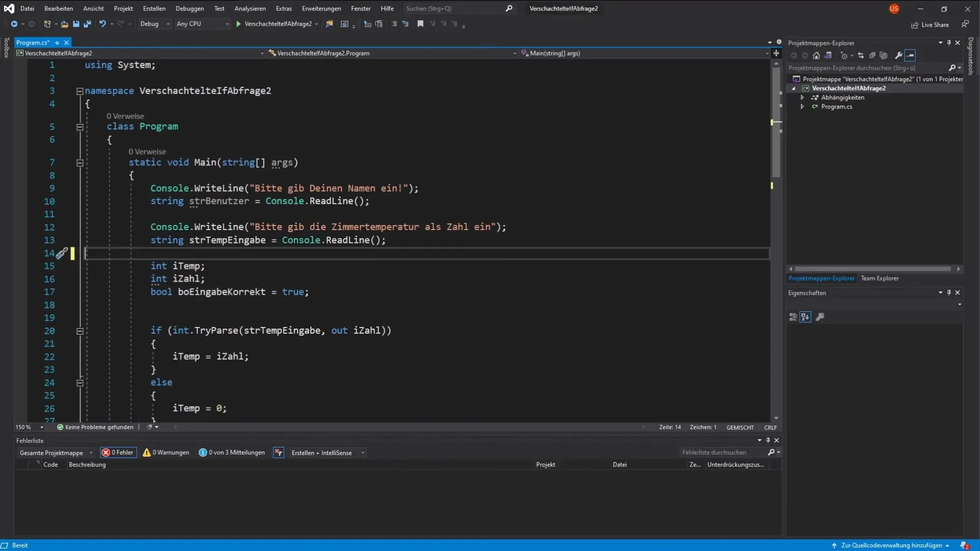Click the show all files icon
The height and width of the screenshot is (551, 980).
[x=884, y=56]
